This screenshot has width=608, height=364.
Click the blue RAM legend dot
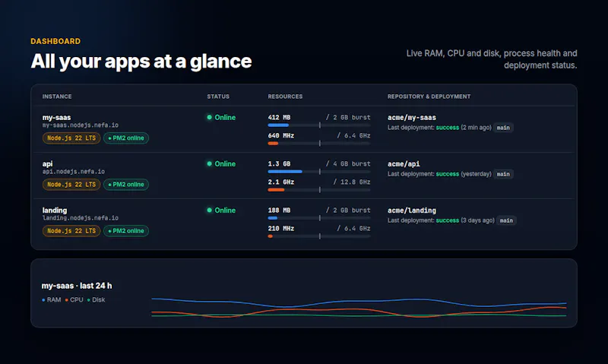(x=43, y=300)
